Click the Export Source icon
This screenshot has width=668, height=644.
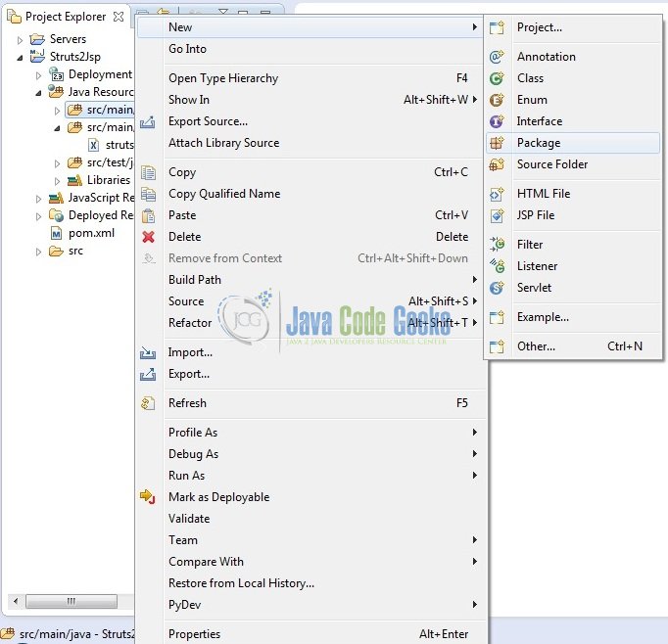(x=148, y=122)
